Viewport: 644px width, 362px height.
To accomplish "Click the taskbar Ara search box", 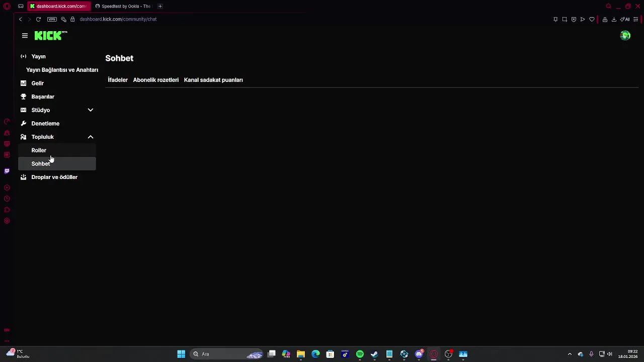I will [x=227, y=354].
